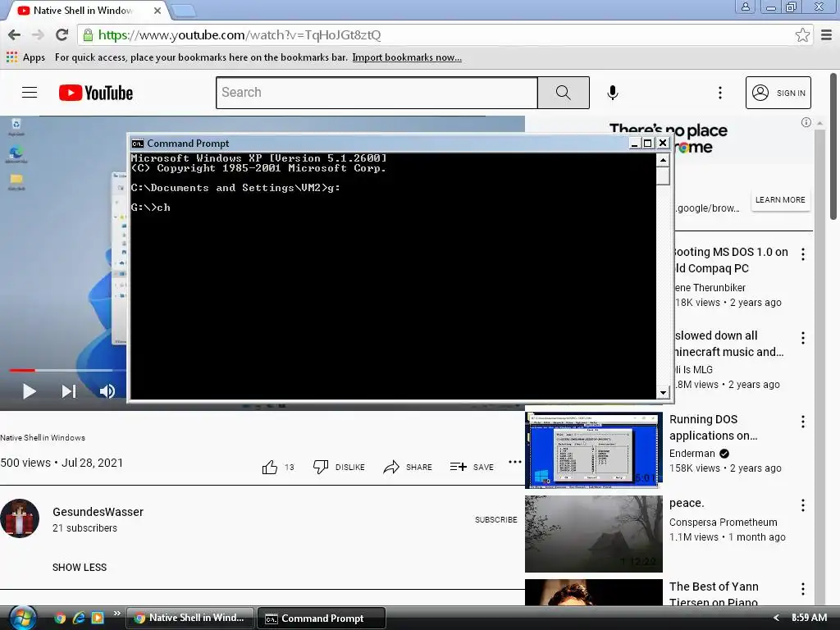
Task: Click the browser forward arrow
Action: (x=38, y=34)
